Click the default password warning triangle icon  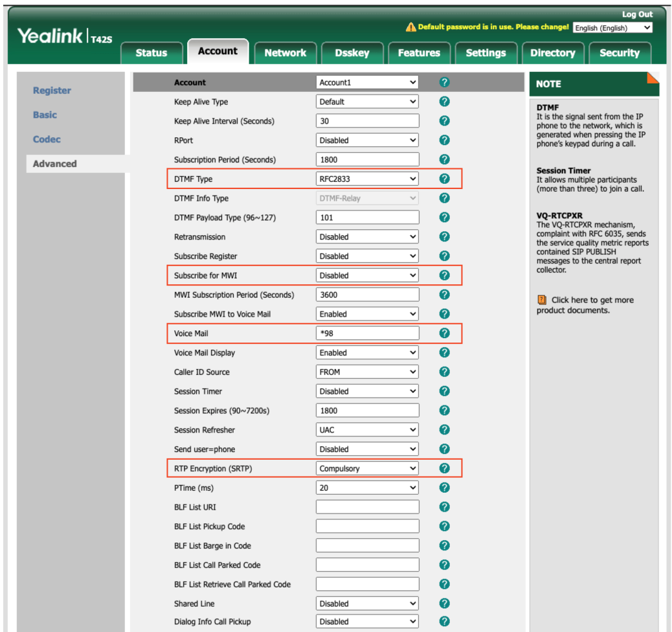pos(410,27)
